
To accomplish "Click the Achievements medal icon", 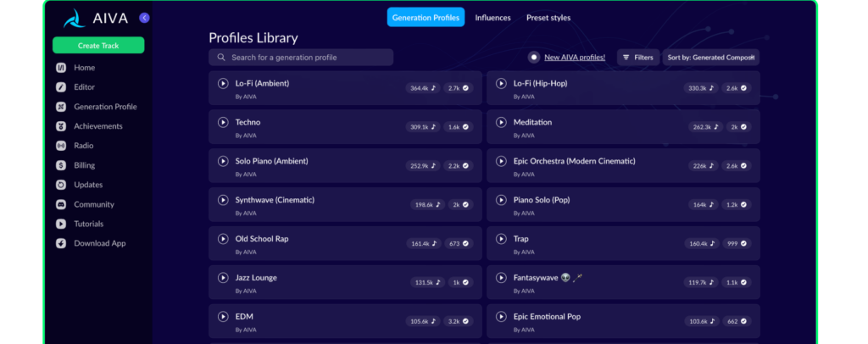I will (x=61, y=126).
